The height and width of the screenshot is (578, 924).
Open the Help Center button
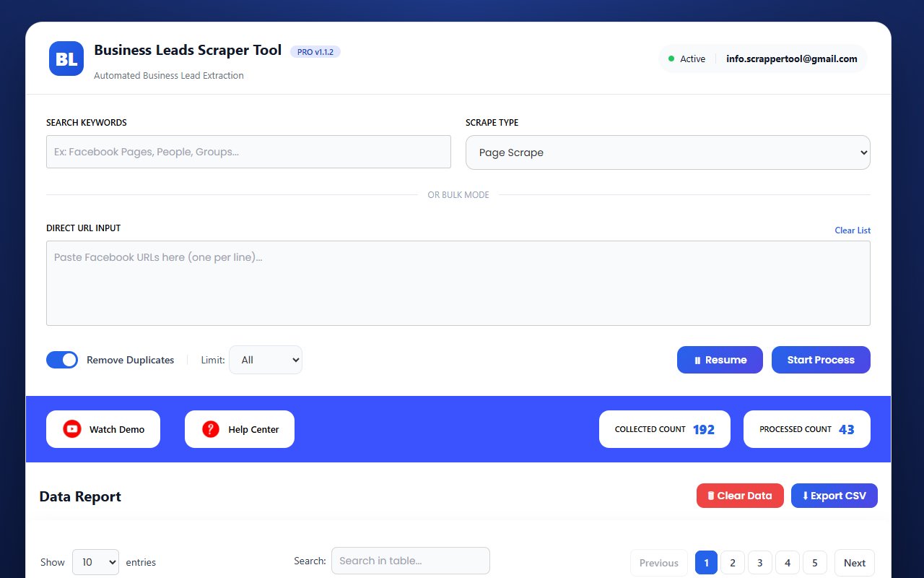click(240, 429)
